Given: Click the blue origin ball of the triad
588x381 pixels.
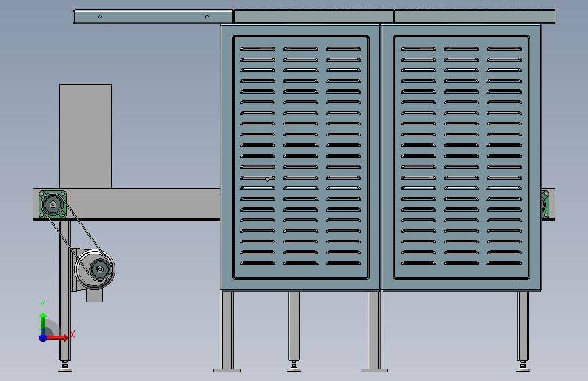Looking at the screenshot, I should coord(43,338).
